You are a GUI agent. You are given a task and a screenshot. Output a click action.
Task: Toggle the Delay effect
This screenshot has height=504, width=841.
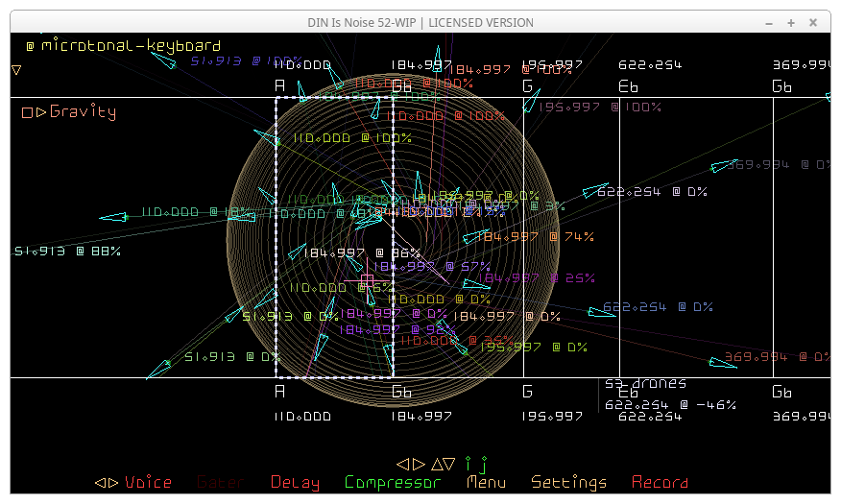coord(295,482)
